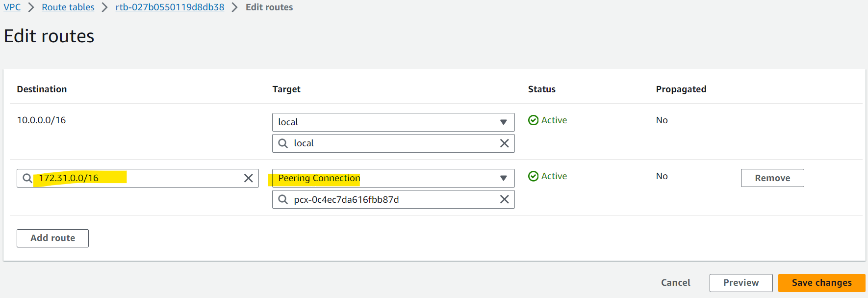The image size is (868, 298).
Task: Click Propagated No for 10.0.0.0/16 route
Action: tap(662, 120)
